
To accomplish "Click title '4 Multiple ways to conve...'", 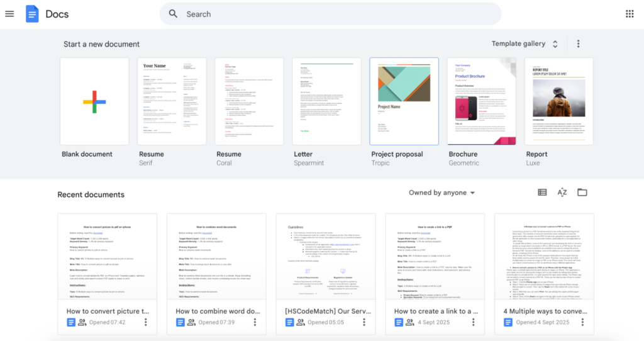I will pyautogui.click(x=545, y=311).
